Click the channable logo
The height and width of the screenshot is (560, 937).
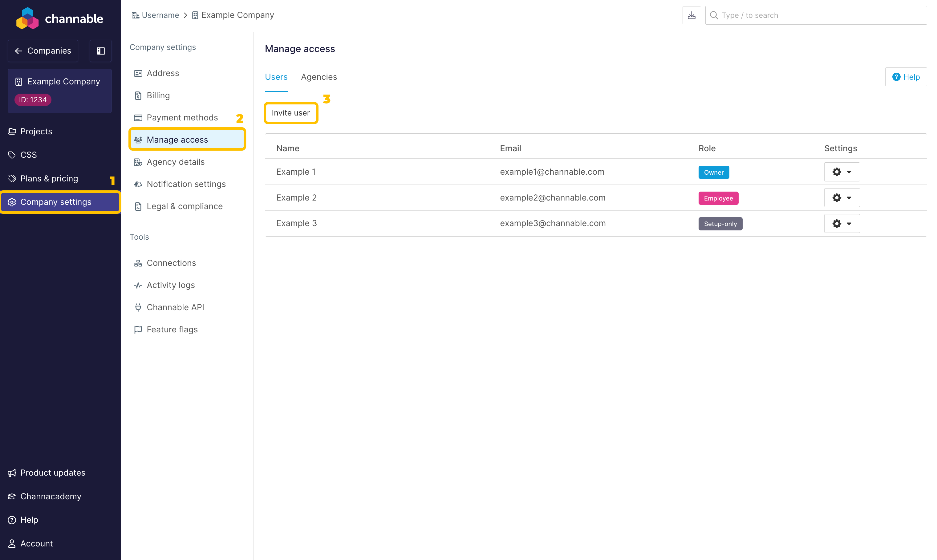tap(60, 18)
